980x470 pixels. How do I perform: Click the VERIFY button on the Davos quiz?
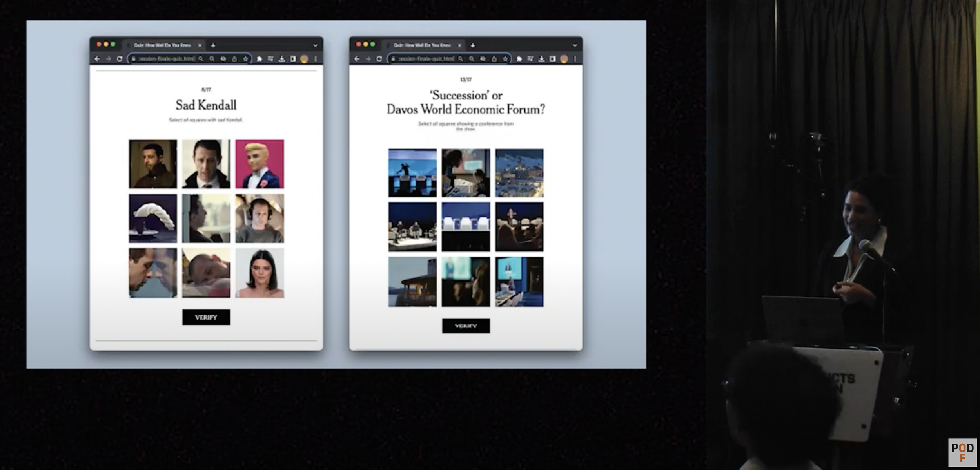[466, 326]
